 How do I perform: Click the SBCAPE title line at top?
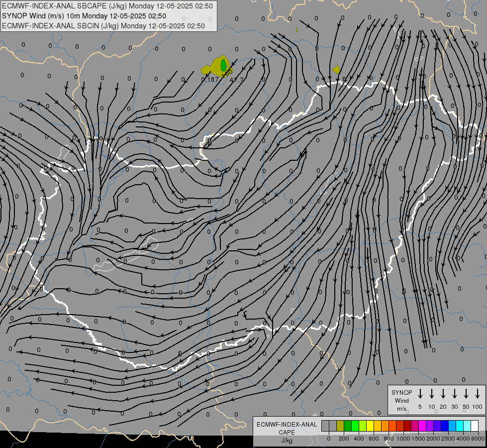107,6
